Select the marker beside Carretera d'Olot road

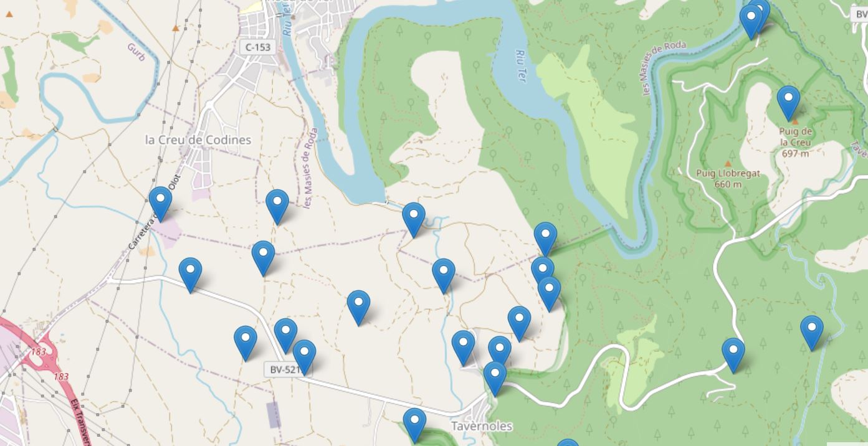pos(161,204)
